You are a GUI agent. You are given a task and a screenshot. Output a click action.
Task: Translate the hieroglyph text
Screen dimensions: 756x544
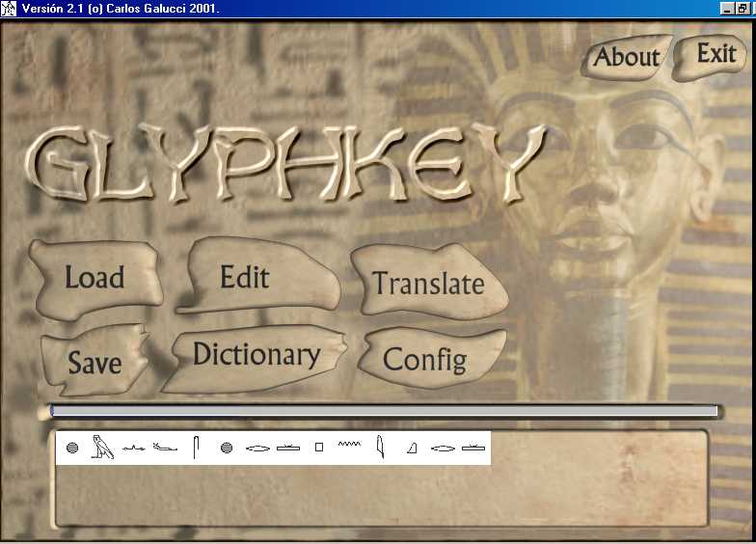point(428,283)
